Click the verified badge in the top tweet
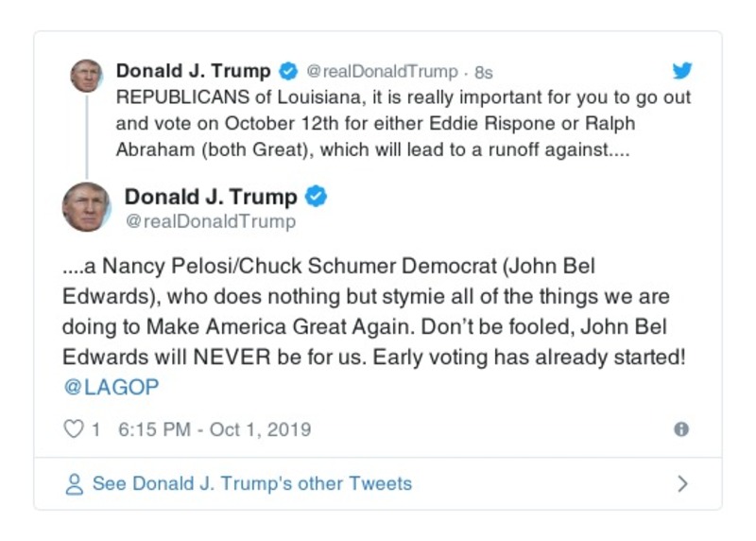 point(287,72)
